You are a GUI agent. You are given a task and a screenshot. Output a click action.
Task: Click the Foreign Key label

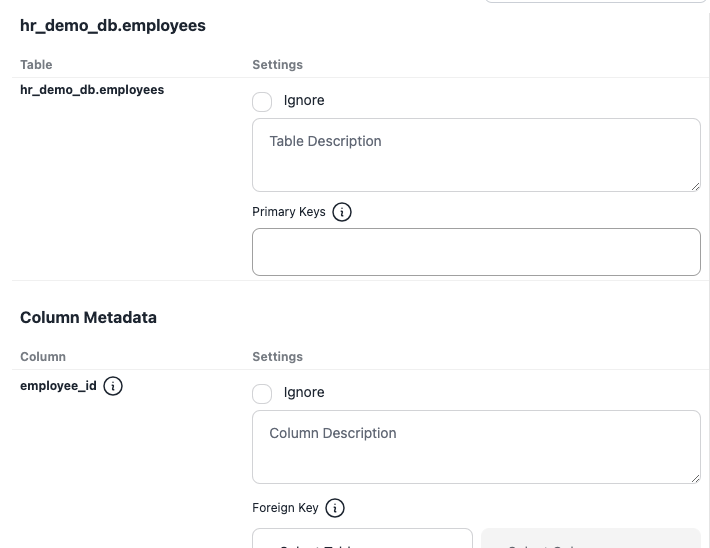(x=285, y=508)
